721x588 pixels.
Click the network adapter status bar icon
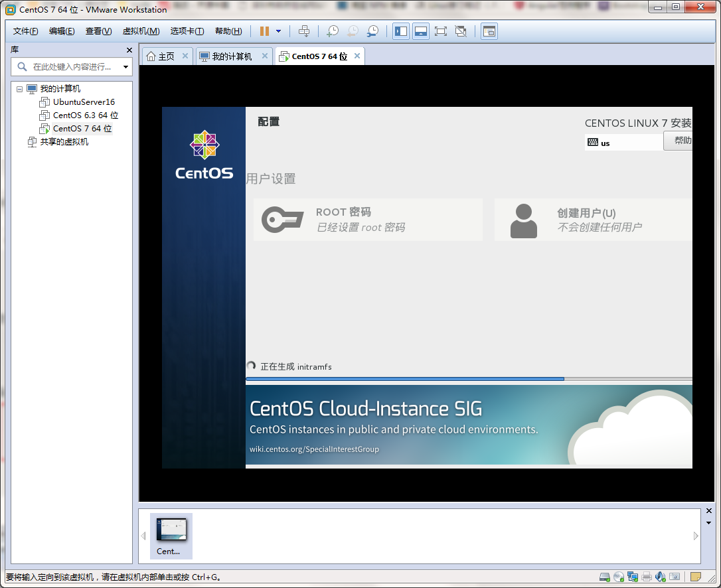(633, 577)
